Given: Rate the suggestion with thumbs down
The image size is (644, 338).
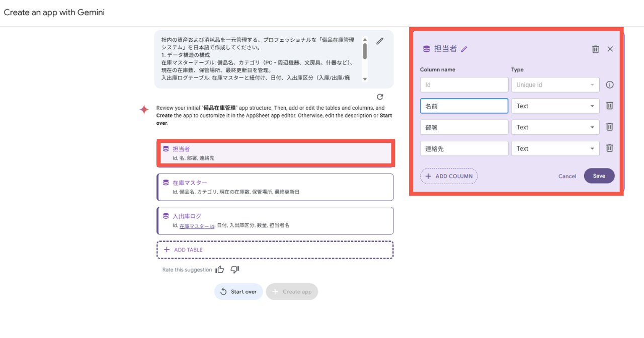Looking at the screenshot, I should pos(234,270).
